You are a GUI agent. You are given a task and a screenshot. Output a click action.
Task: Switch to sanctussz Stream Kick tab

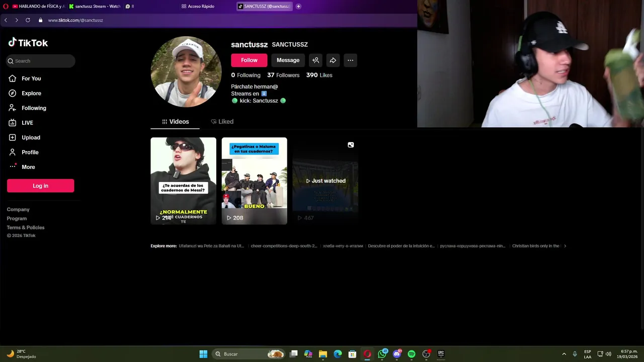pyautogui.click(x=95, y=7)
